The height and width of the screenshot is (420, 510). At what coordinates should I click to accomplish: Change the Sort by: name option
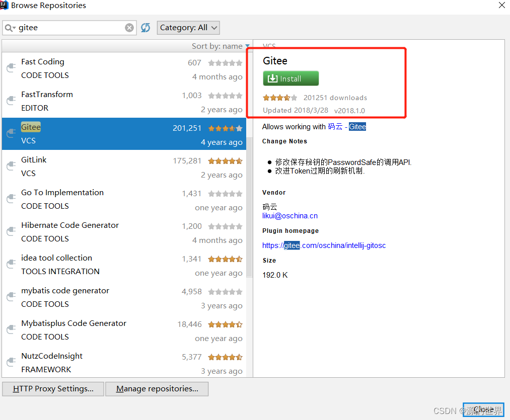pos(220,46)
